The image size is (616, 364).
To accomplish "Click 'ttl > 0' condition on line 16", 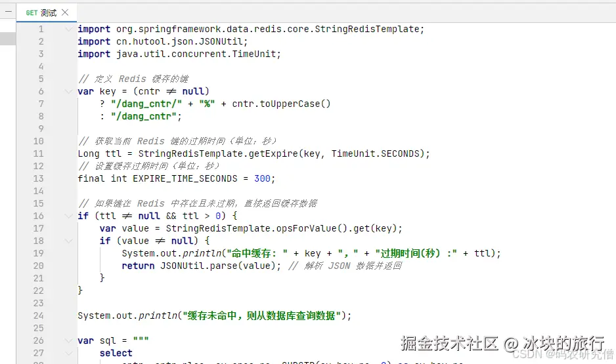I will [202, 216].
